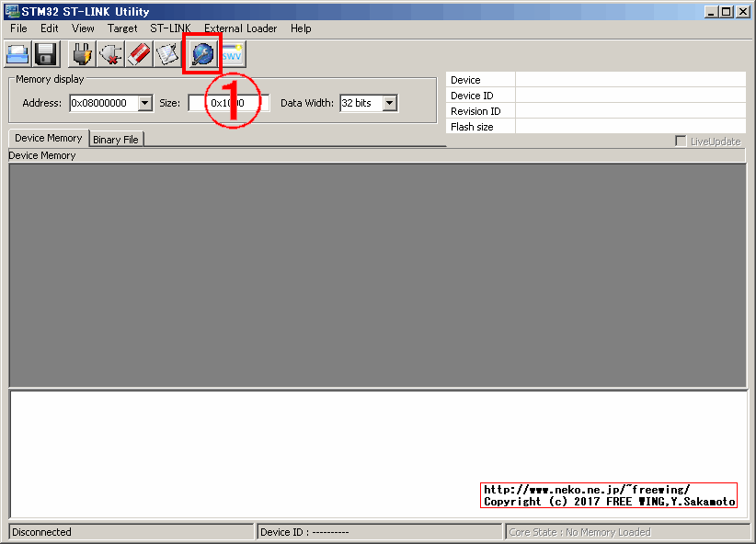Launch the SWV viewer icon
Screen dimensions: 756x544
click(x=231, y=53)
